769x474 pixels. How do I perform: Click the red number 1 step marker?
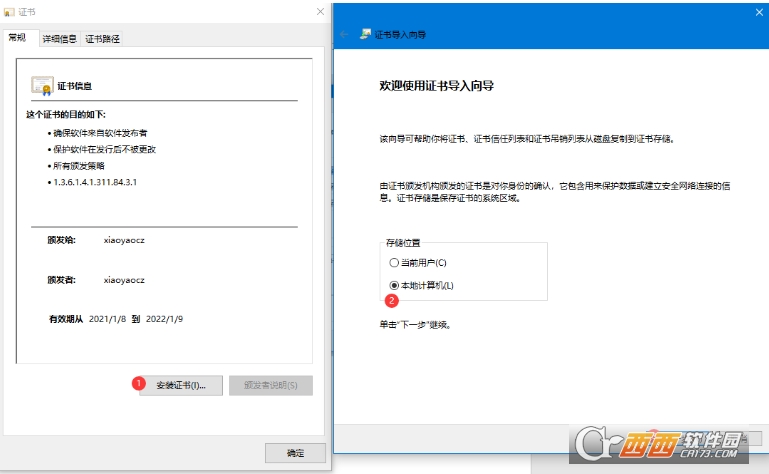pos(138,381)
